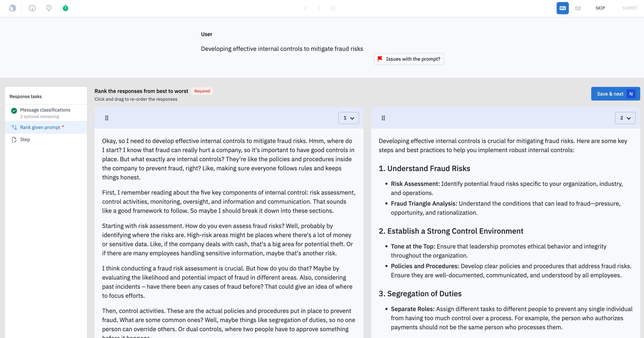Grab drag handle of response ranked 2
The width and height of the screenshot is (644, 338).
383,118
